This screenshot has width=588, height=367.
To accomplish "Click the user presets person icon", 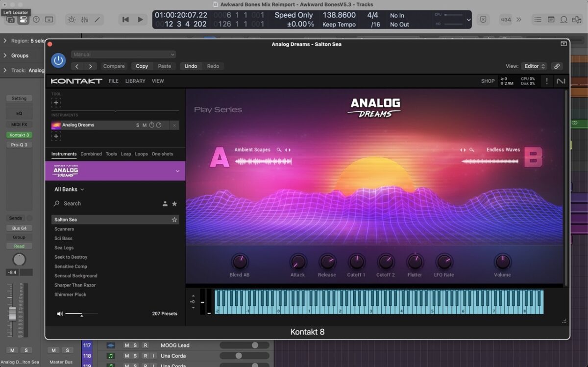I will [165, 204].
